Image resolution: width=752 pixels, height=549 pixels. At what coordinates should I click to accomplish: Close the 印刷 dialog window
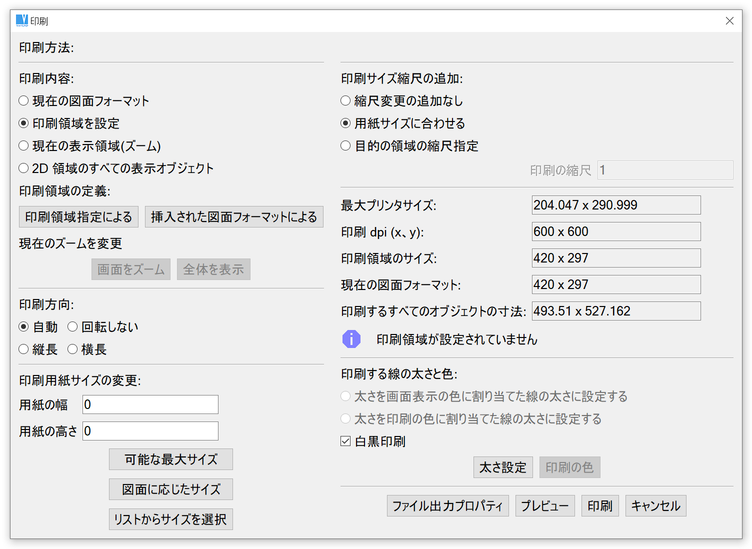(x=729, y=20)
